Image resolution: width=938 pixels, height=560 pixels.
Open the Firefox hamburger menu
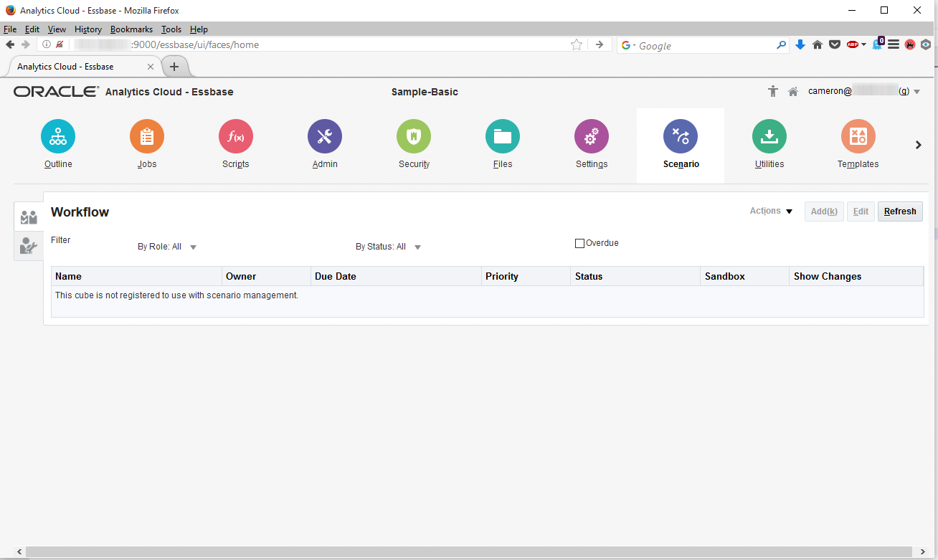[894, 44]
